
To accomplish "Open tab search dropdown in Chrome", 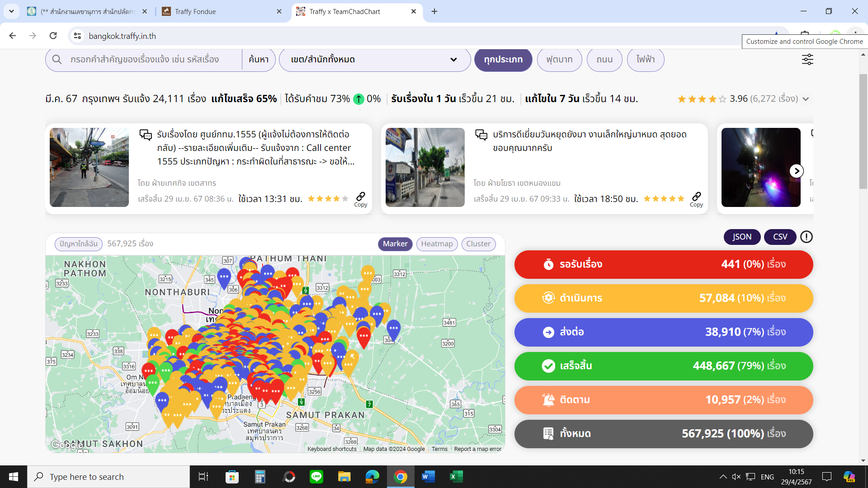I will click(11, 11).
